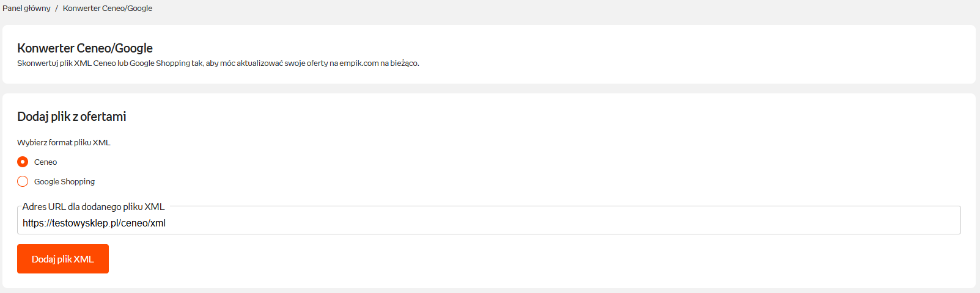
Task: Click the Ceneo option label
Action: pyautogui.click(x=45, y=162)
